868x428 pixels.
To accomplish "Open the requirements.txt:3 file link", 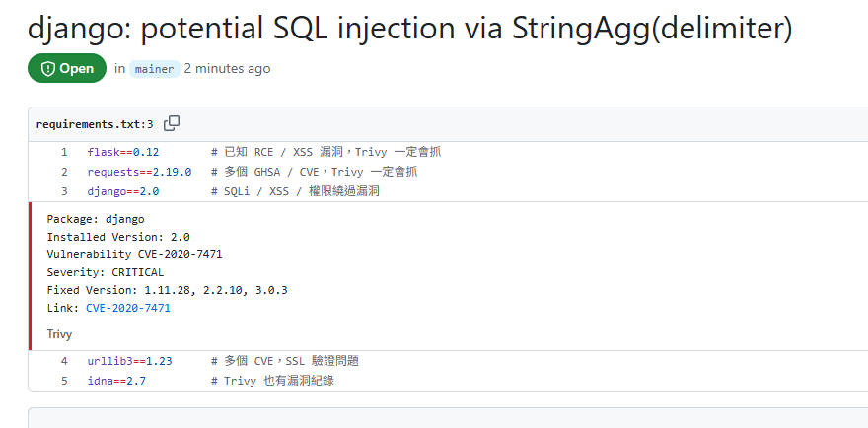I will 95,124.
